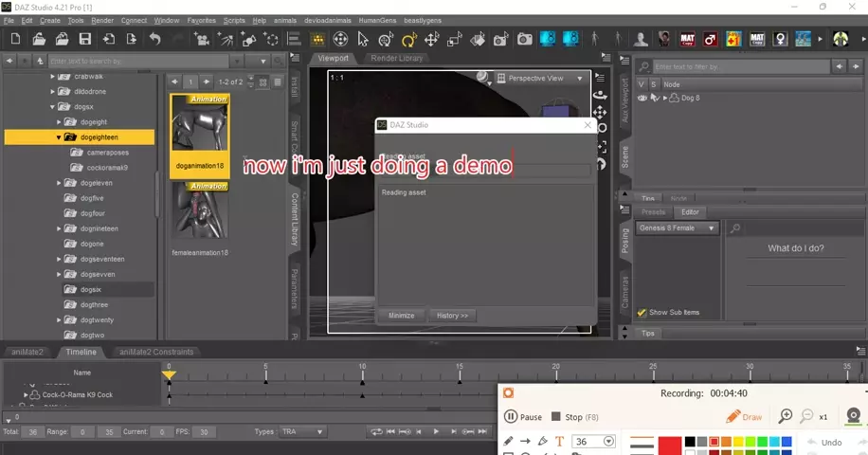
Task: Click the camera Render icon in toolbar
Action: click(524, 40)
